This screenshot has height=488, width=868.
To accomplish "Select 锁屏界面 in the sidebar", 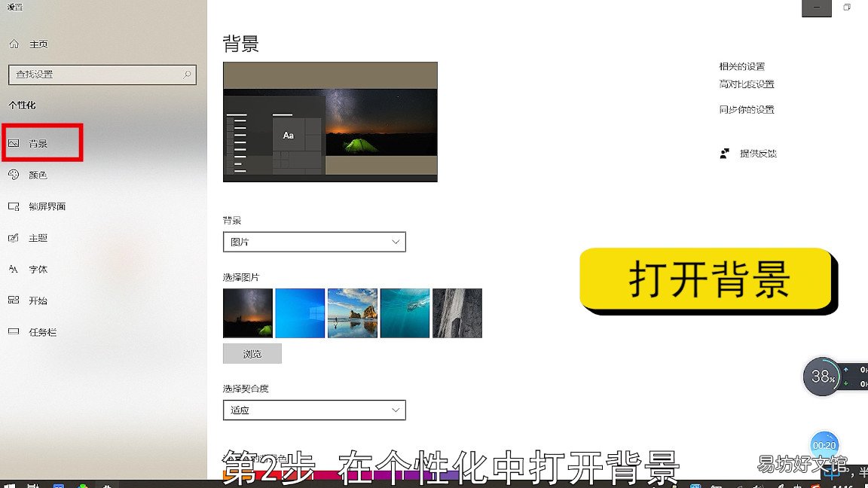I will click(38, 206).
